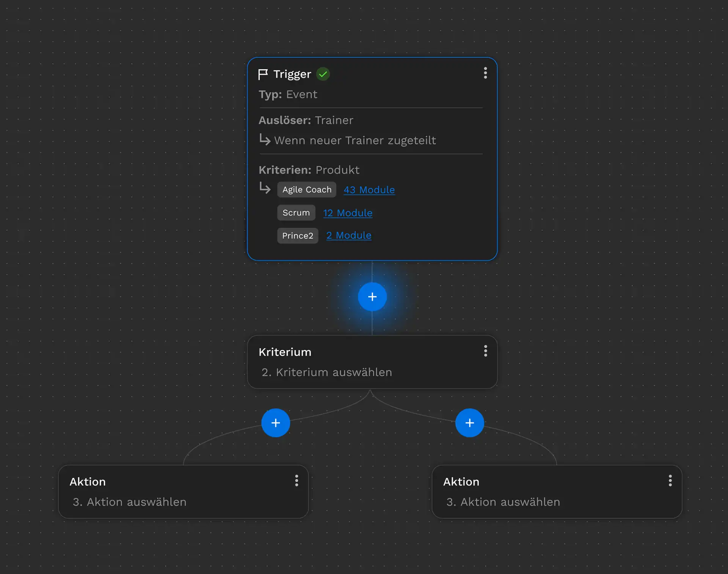Click the right Aktion card title
728x574 pixels.
click(x=461, y=482)
